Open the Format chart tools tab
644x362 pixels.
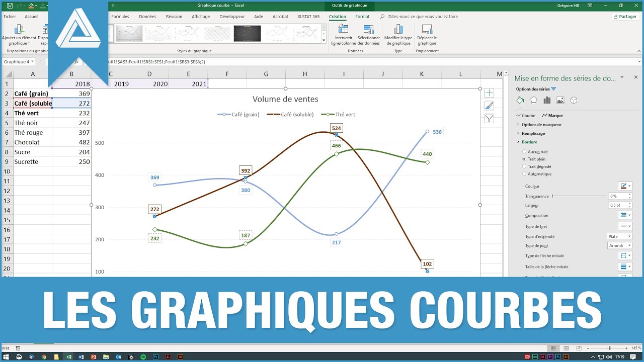(x=362, y=17)
